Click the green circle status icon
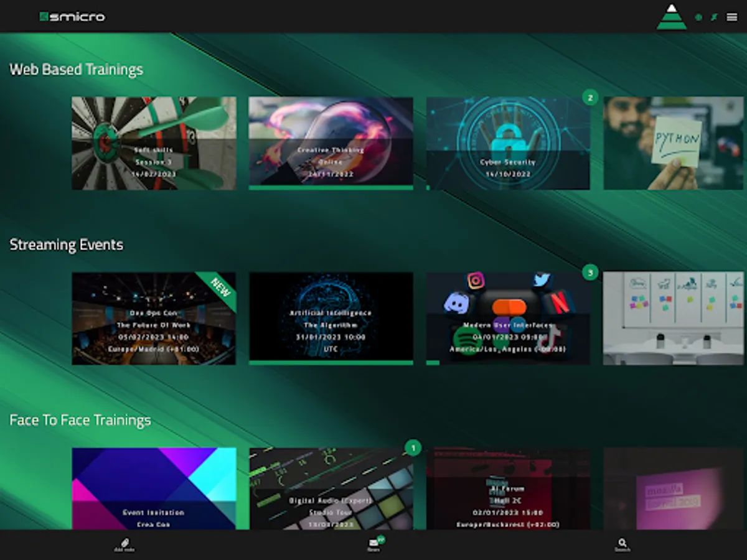 coord(698,17)
